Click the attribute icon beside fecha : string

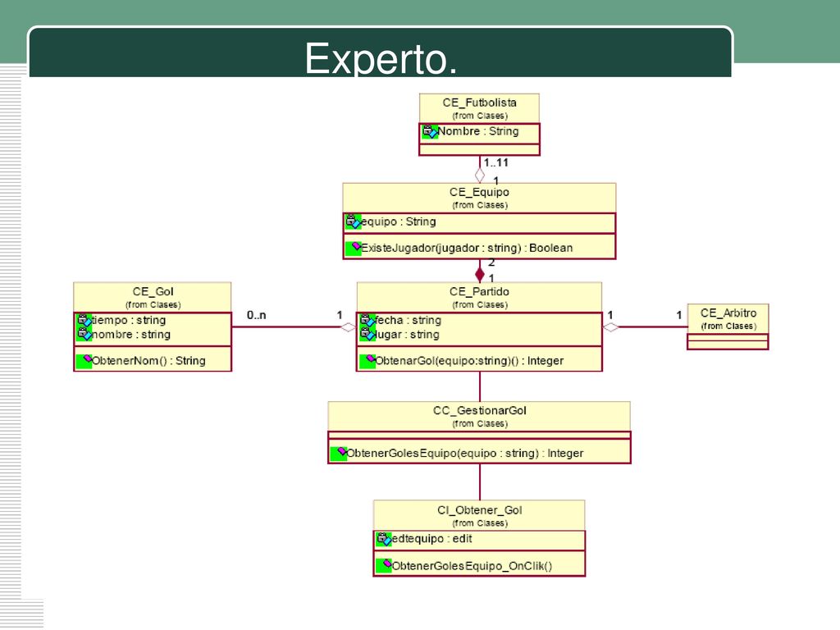[x=367, y=320]
